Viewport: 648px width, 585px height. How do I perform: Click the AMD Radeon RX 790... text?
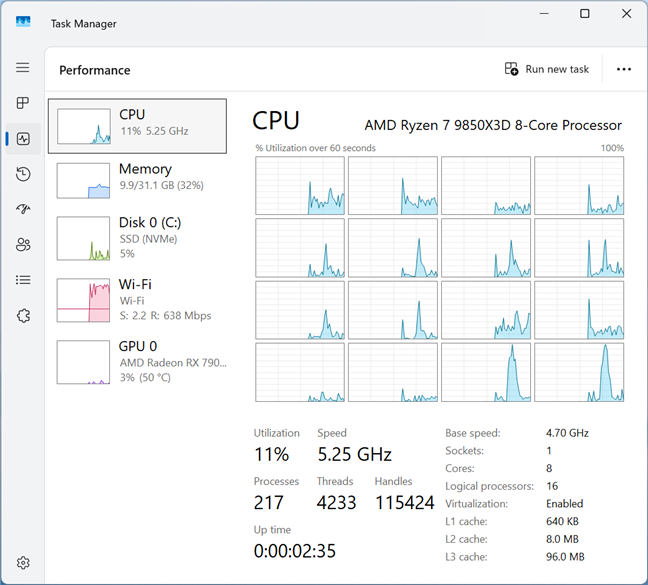click(x=173, y=363)
